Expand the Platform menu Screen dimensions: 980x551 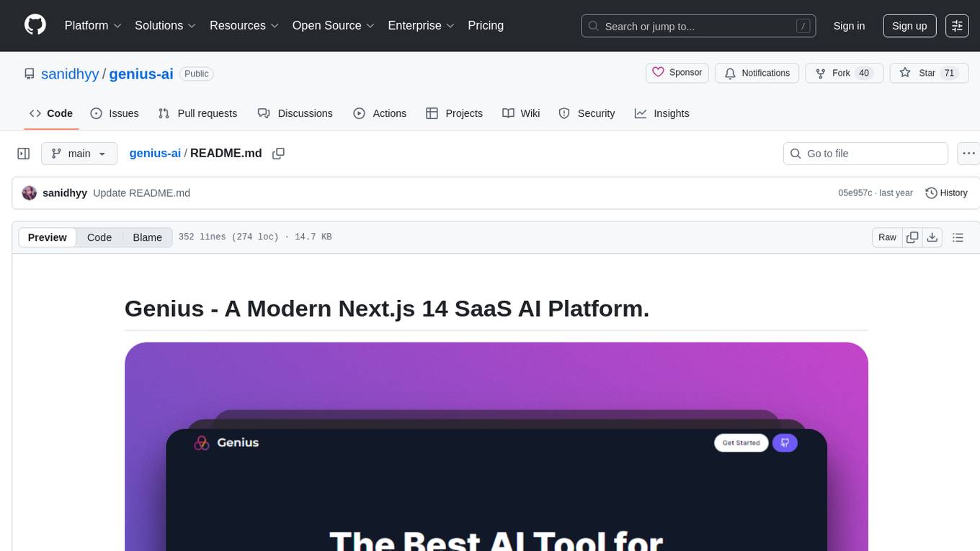93,25
